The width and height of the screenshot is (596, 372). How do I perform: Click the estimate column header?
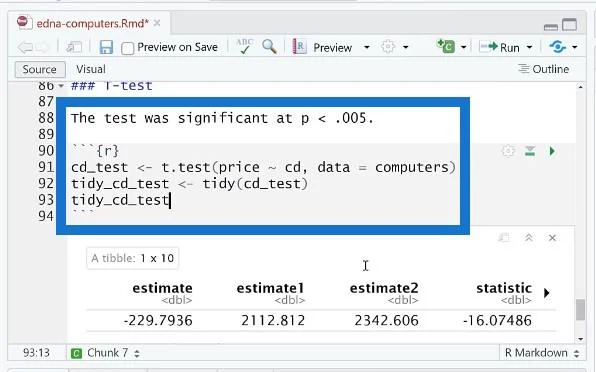(162, 288)
